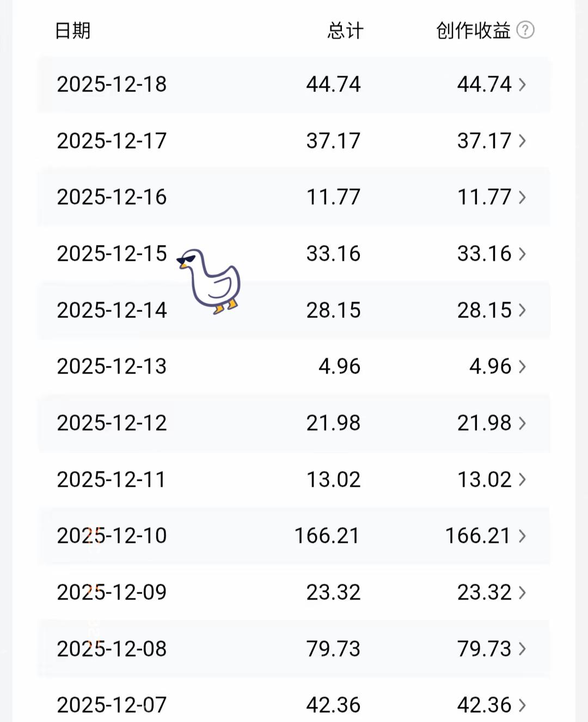Open the 2025-12-08 date row

coord(294,649)
